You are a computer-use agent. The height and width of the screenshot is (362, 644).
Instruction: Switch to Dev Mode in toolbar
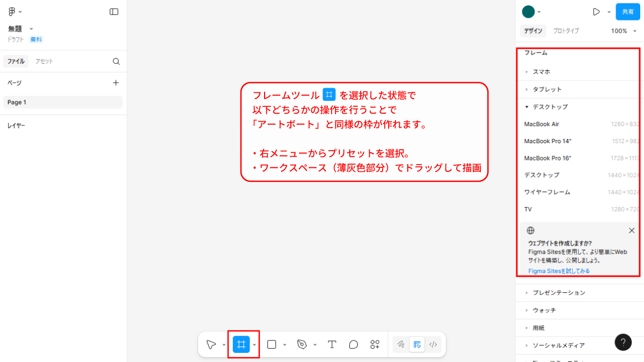[433, 344]
